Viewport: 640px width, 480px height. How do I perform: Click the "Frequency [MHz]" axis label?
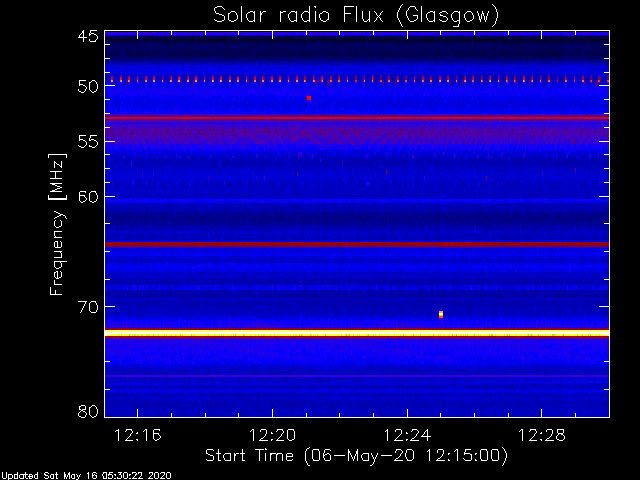[57, 224]
